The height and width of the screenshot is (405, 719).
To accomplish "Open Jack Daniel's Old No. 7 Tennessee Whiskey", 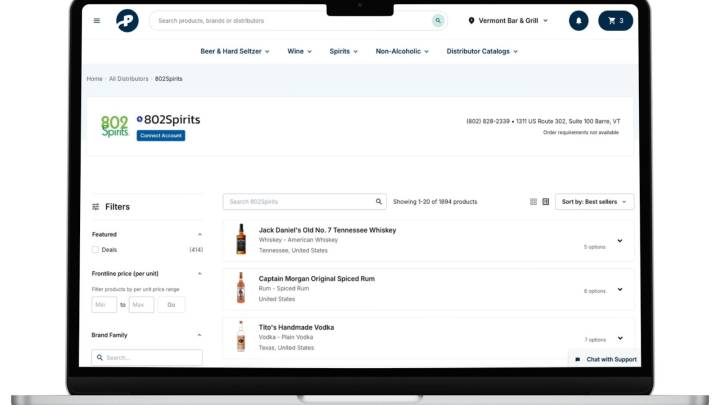I will (x=327, y=230).
